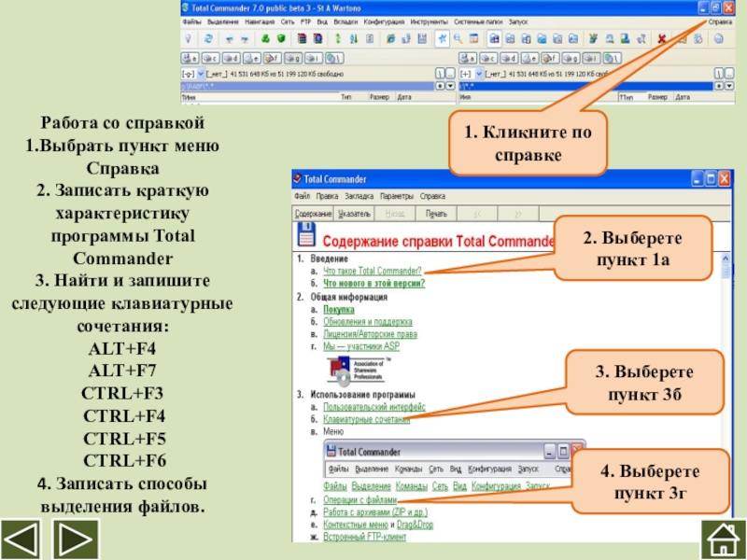The image size is (747, 560).
Task: Click the ASP association logo image
Action: tap(358, 370)
